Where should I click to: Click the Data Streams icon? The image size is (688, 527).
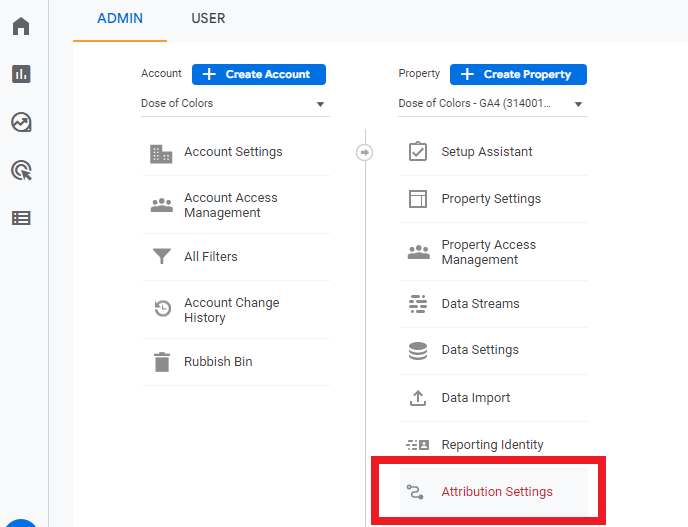tap(418, 304)
